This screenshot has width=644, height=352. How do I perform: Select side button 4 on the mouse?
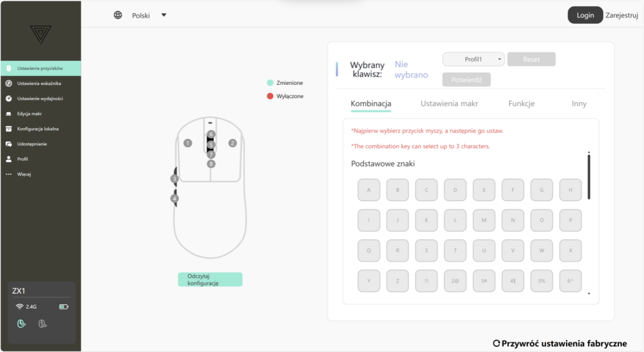click(174, 199)
